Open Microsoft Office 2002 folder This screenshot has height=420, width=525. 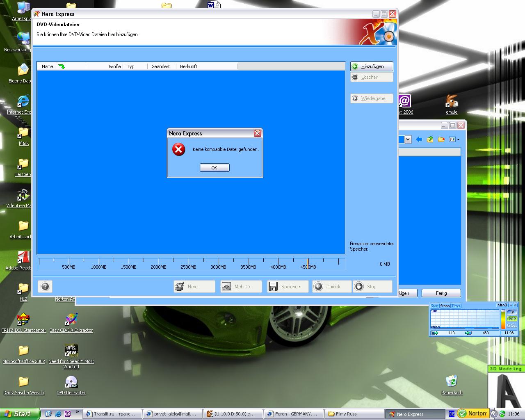[24, 354]
